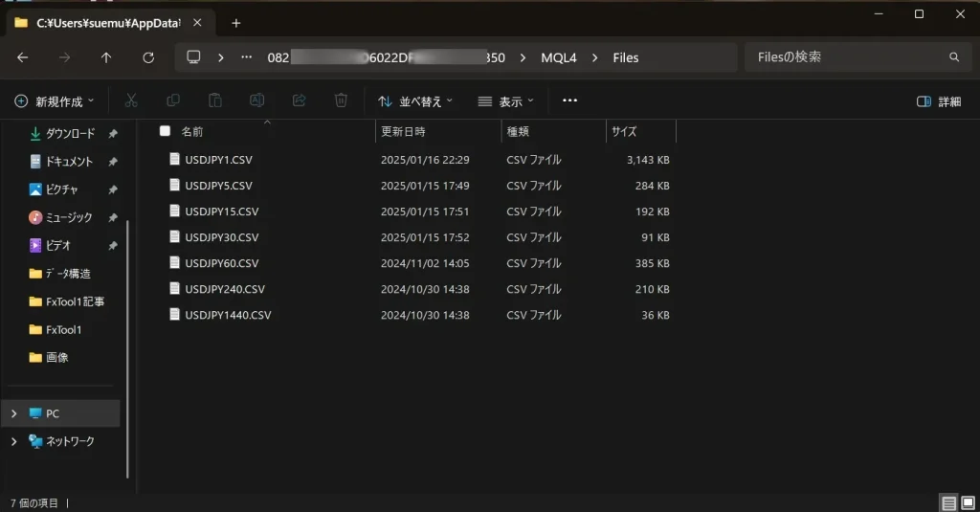The height and width of the screenshot is (512, 980).
Task: Open the address bar ellipsis for hidden path
Action: (247, 56)
